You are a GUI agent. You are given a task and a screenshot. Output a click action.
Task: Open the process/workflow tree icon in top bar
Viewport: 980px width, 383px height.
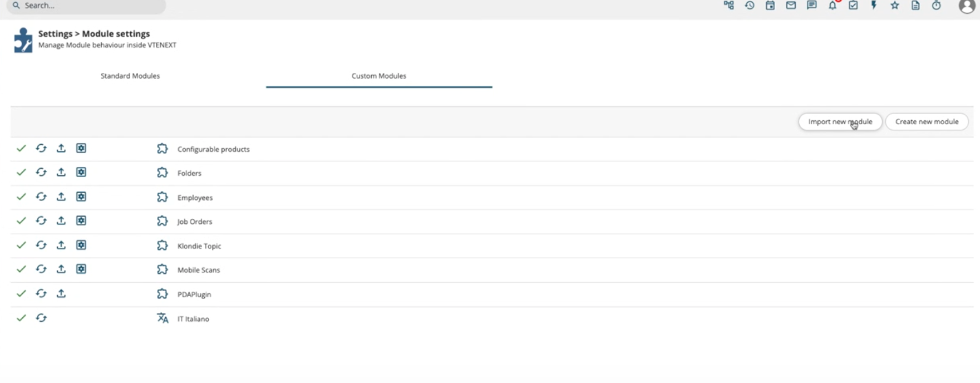point(728,6)
